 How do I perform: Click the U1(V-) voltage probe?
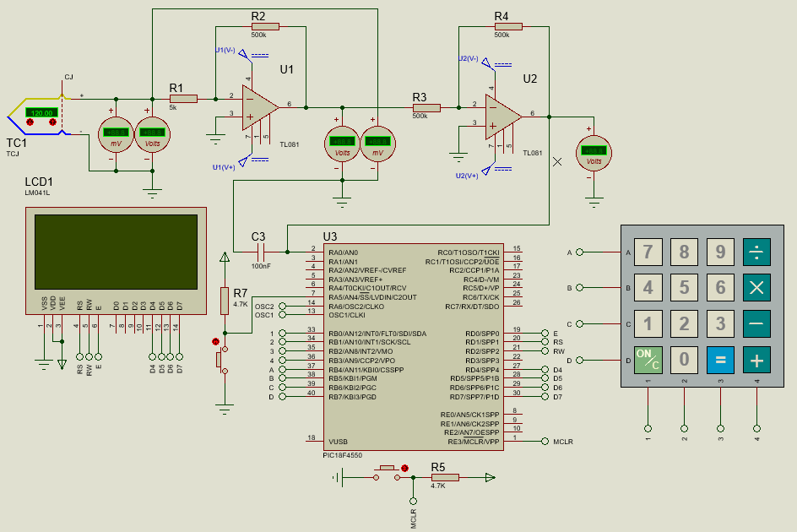(x=245, y=54)
